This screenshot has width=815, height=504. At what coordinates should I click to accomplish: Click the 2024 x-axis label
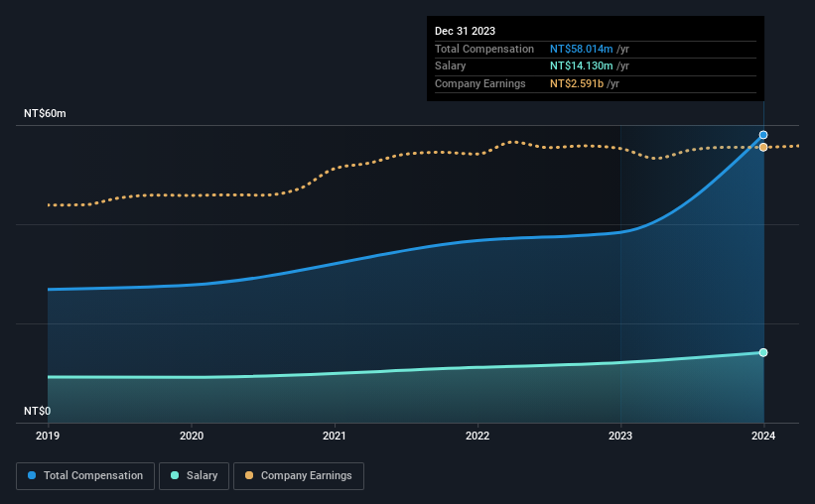pos(763,436)
